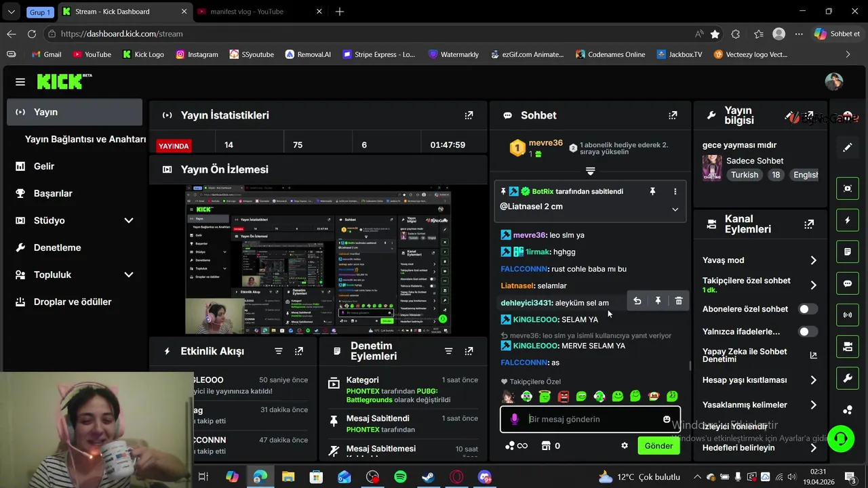Open the emoji picker in the message box
Image resolution: width=868 pixels, height=488 pixels.
pos(667,419)
